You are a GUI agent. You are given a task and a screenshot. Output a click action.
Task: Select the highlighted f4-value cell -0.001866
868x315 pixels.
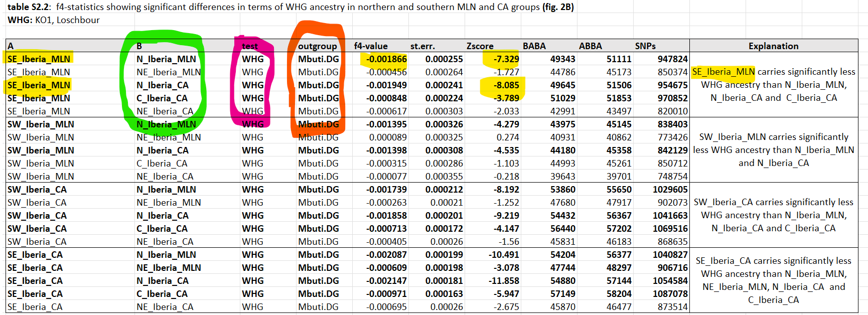(386, 59)
